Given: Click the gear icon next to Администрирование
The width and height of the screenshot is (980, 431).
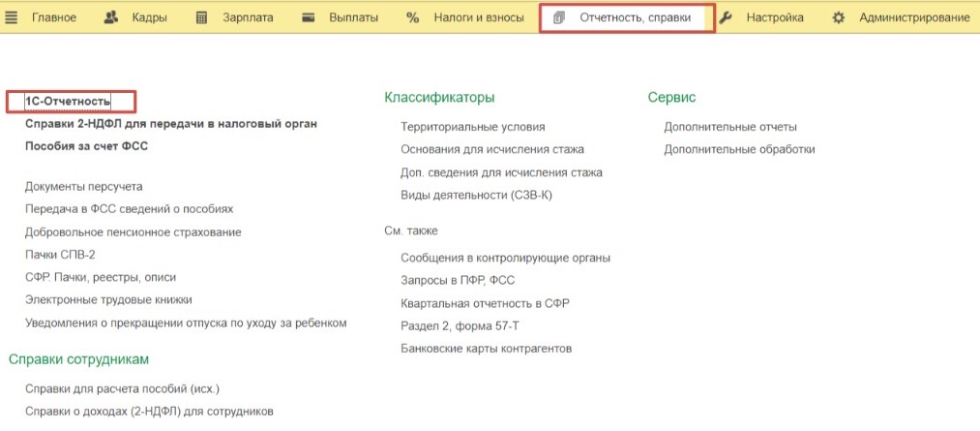Looking at the screenshot, I should coord(839,17).
